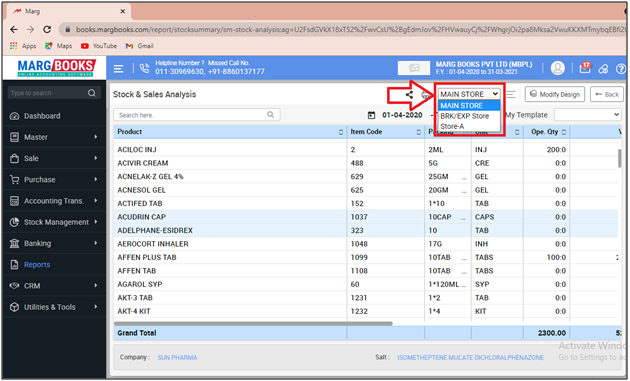
Task: Click the Item Code column filter icon
Action: tap(419, 132)
